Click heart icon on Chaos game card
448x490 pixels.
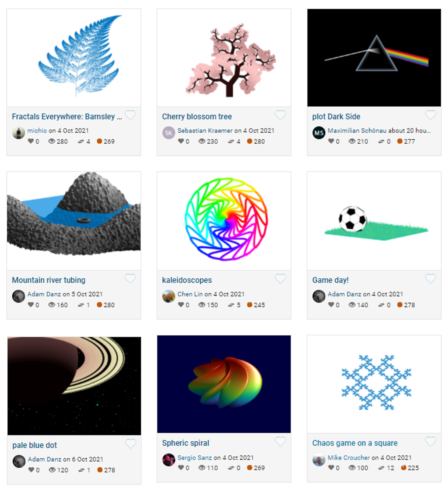pos(430,442)
